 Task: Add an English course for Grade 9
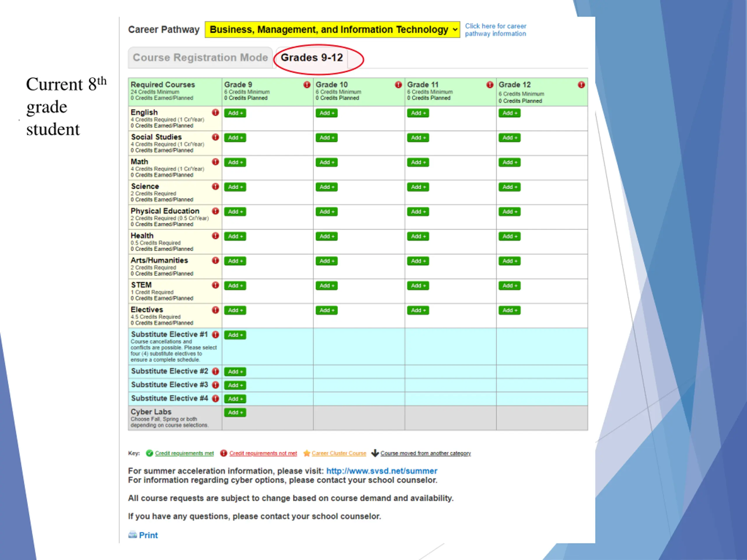coord(235,113)
